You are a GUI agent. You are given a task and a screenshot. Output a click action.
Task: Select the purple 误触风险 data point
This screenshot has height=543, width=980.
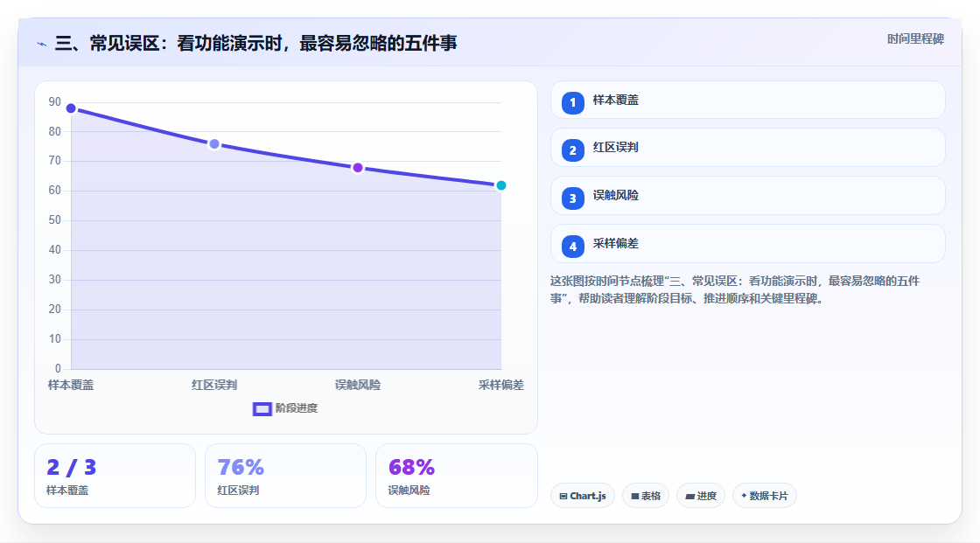point(358,168)
